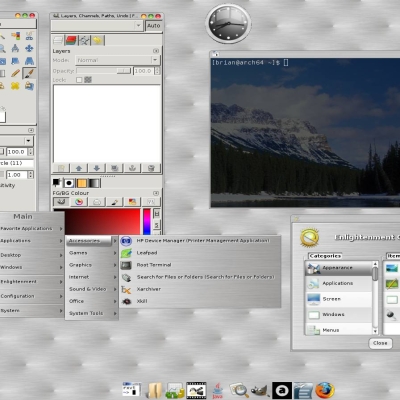Viewport: 400px width, 400px height.
Task: Expand the Favorite Applications submenu
Action: (x=32, y=229)
